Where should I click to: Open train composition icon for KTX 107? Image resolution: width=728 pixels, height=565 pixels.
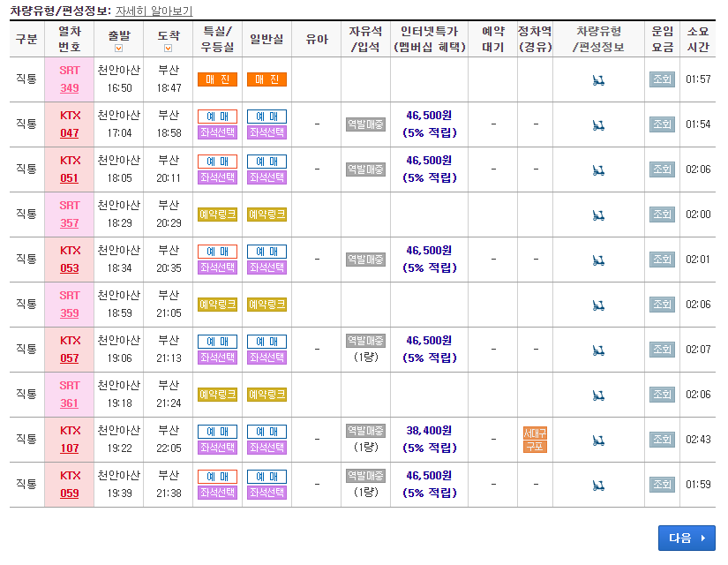(598, 441)
